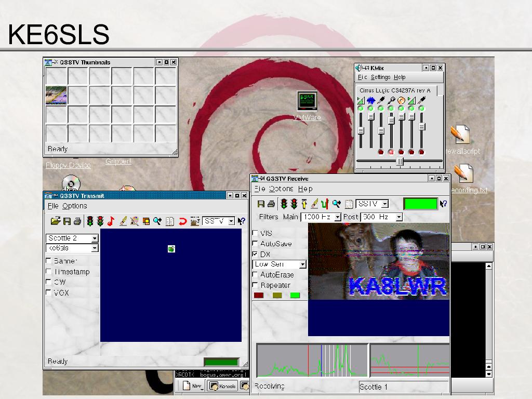Click the floppy save icon in Transmit toolbar
Screen dimensions: 532x399
click(x=66, y=221)
